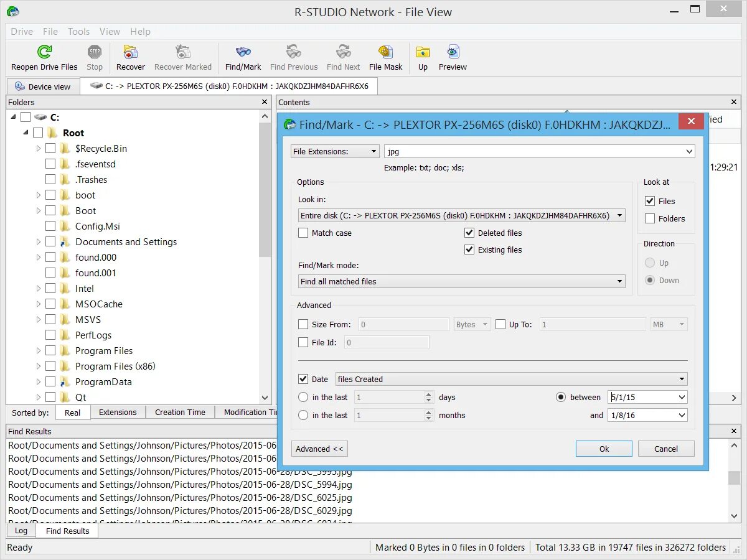Click the Recover Marked toolbar icon

[x=183, y=52]
